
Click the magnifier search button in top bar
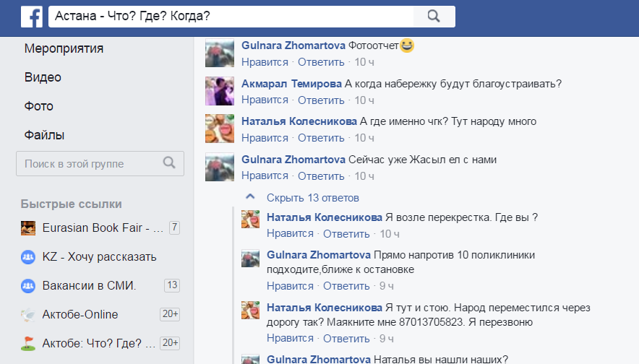tap(434, 17)
